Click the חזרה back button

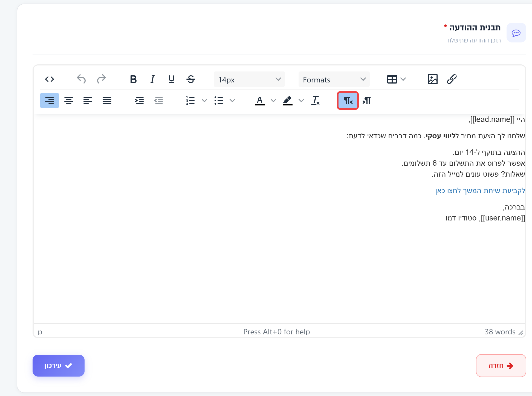501,366
